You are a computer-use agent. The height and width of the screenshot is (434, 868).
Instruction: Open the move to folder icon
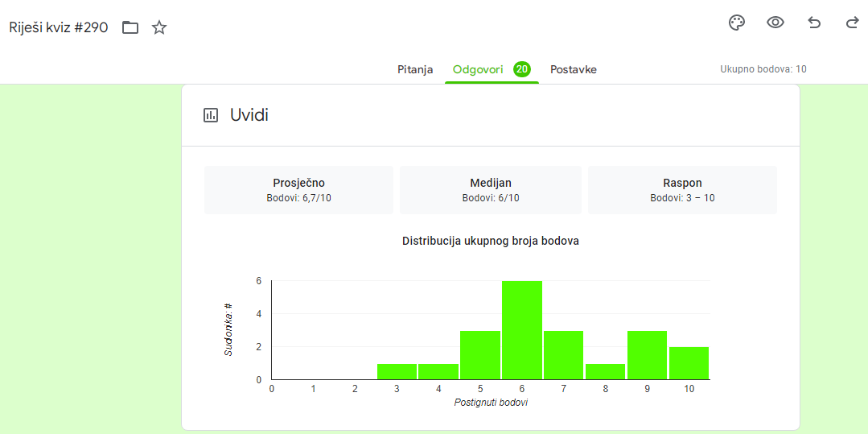[x=130, y=27]
